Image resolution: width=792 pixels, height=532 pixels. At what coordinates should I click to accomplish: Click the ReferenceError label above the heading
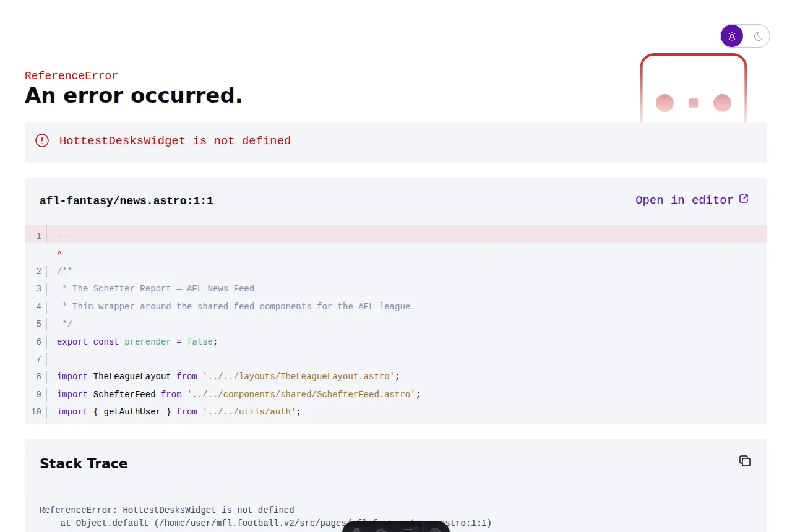click(71, 75)
